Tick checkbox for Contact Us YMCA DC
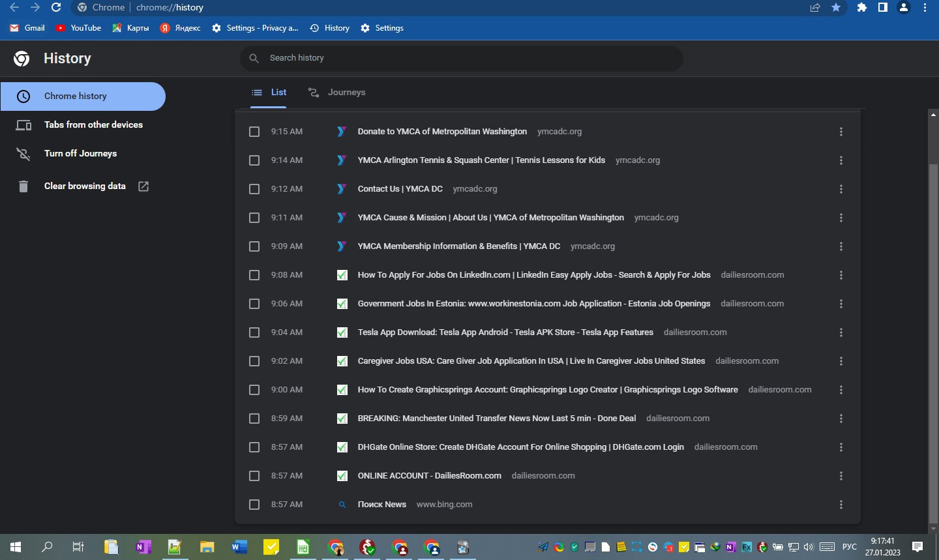 pyautogui.click(x=254, y=189)
